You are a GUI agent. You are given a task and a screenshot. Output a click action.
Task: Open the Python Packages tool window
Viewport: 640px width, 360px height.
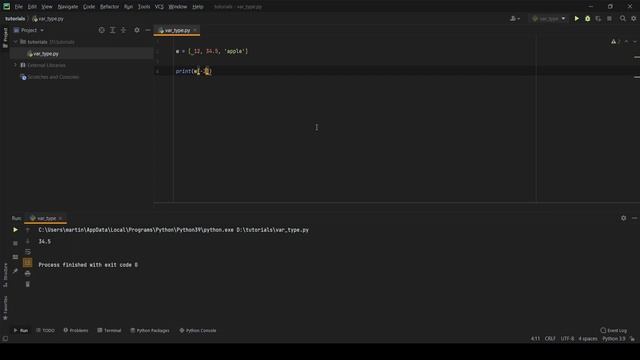tap(150, 331)
